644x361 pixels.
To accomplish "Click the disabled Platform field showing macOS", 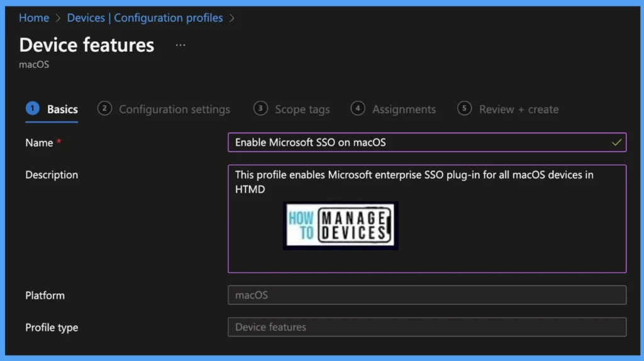I will coord(427,295).
